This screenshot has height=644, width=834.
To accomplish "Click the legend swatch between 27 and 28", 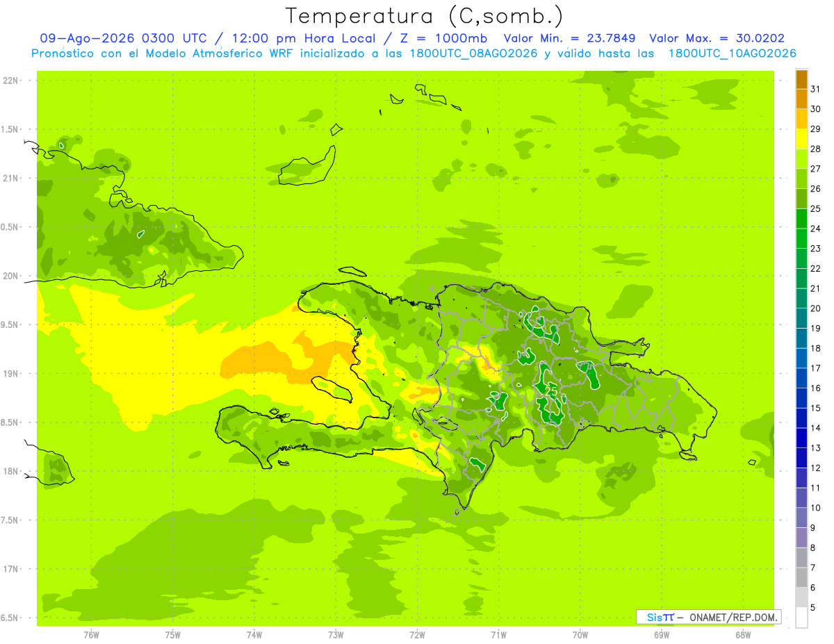I will point(801,158).
